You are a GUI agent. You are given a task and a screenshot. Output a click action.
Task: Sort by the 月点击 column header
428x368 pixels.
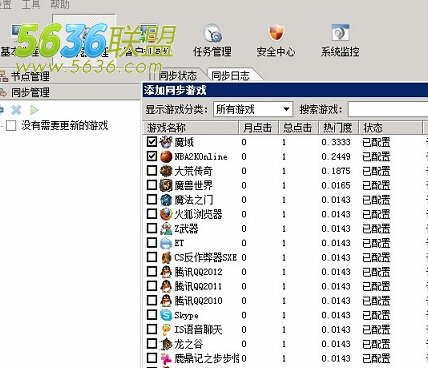click(259, 128)
